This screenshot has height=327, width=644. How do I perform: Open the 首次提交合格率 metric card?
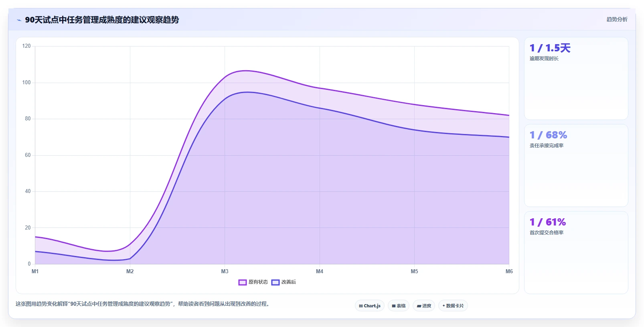(576, 252)
